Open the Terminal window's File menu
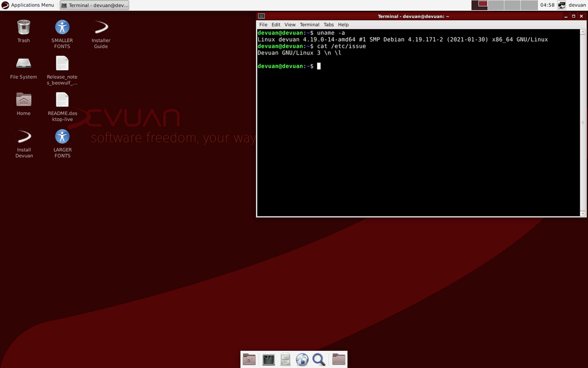This screenshot has height=368, width=588. click(x=263, y=25)
